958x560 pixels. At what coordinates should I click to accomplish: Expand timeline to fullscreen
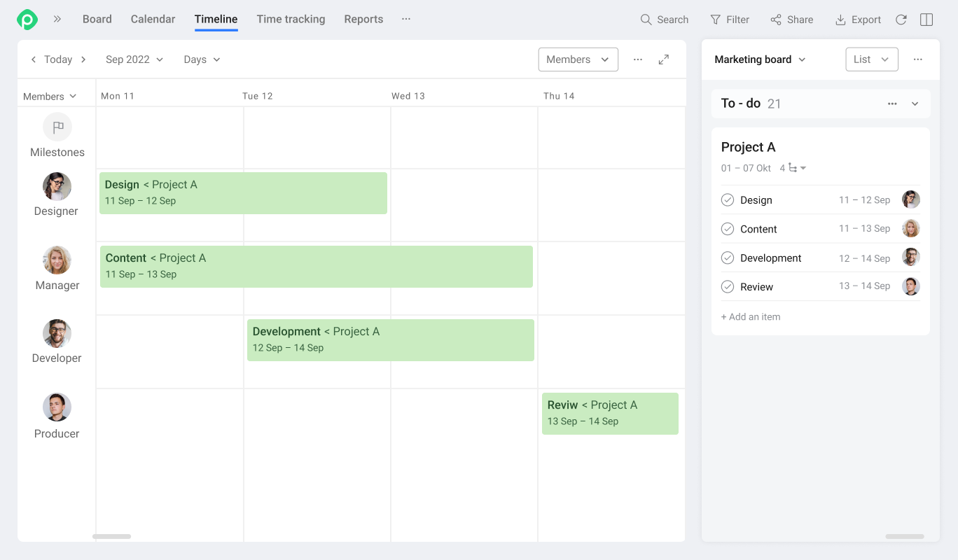coord(664,59)
